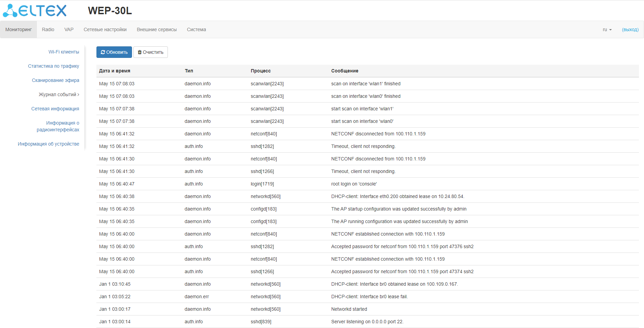
Task: Open Wi-Fi клиенты page
Action: click(64, 52)
